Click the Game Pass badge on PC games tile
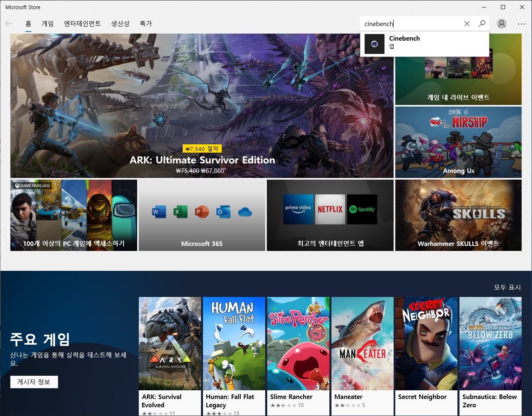The image size is (532, 416). tap(32, 186)
